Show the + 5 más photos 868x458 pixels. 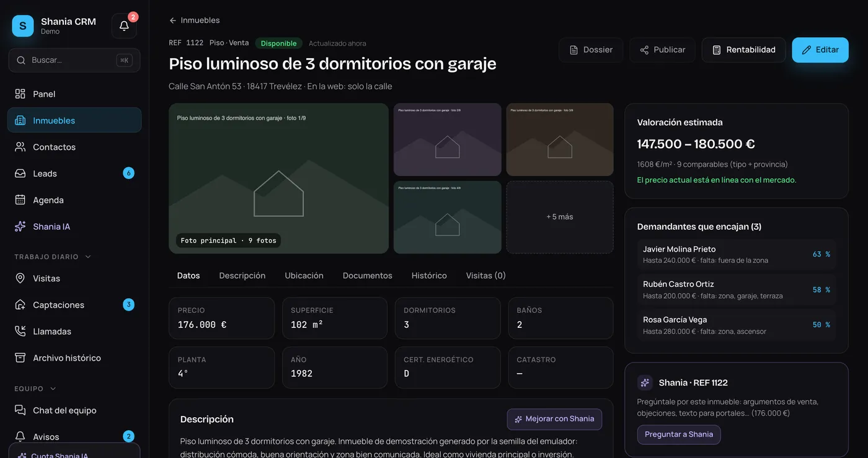tap(560, 217)
